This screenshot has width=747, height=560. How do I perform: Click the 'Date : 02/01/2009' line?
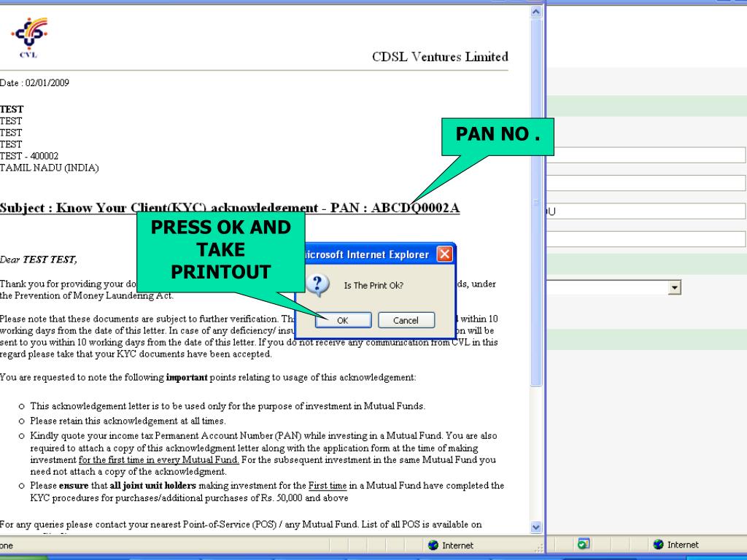34,83
